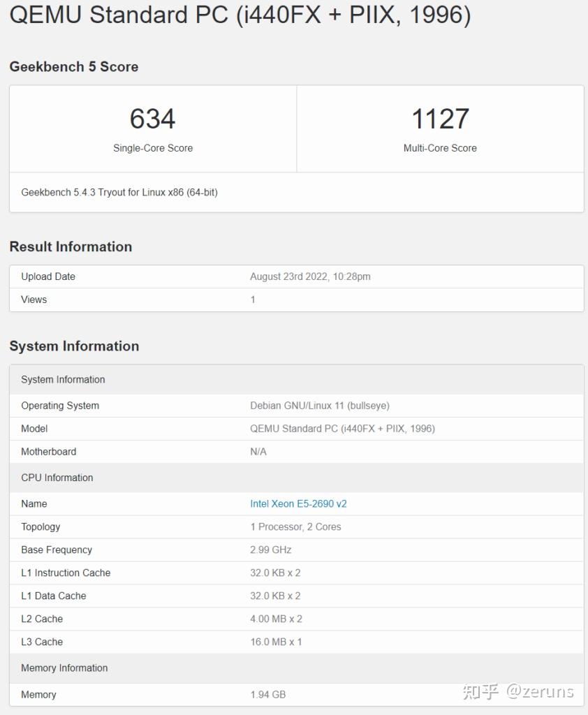Click the Views label
The image size is (588, 715).
tap(34, 299)
